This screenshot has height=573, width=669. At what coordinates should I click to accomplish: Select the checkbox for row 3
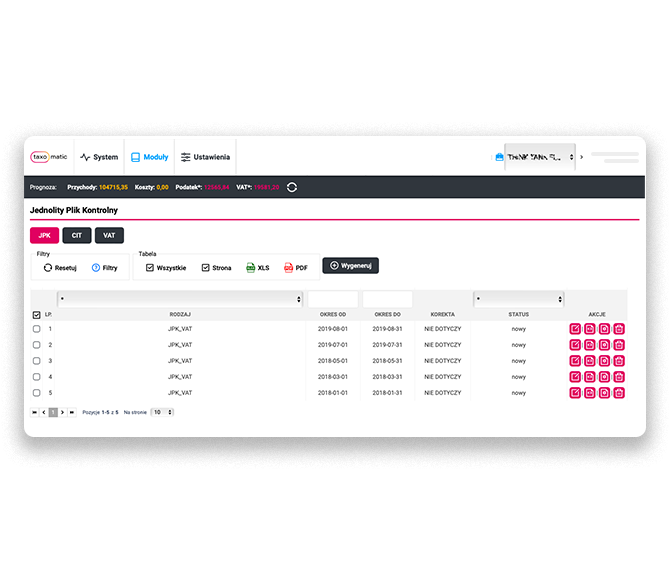[37, 361]
